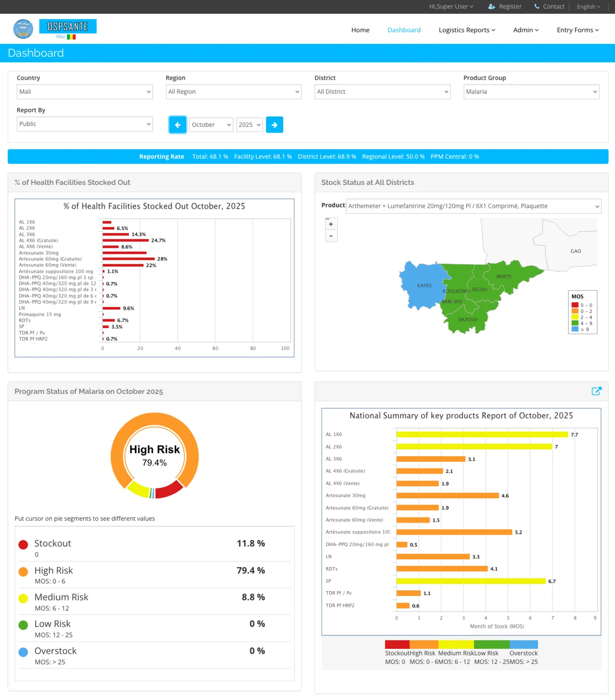
Task: Open the Logistics Reports menu
Action: [x=467, y=29]
